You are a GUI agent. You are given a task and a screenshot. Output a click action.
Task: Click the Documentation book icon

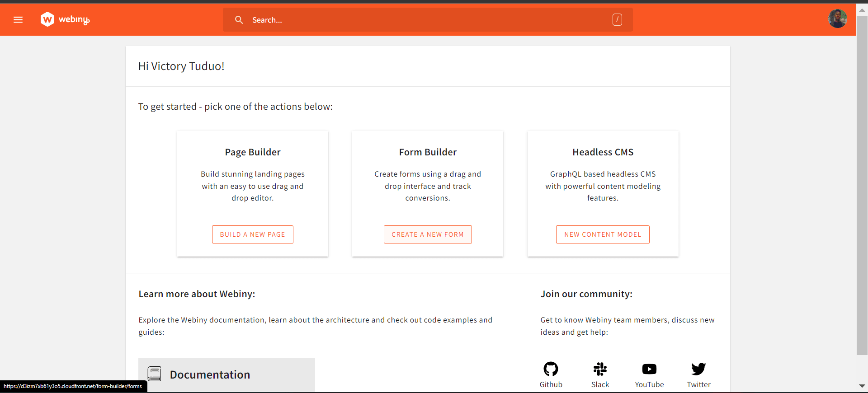[154, 374]
